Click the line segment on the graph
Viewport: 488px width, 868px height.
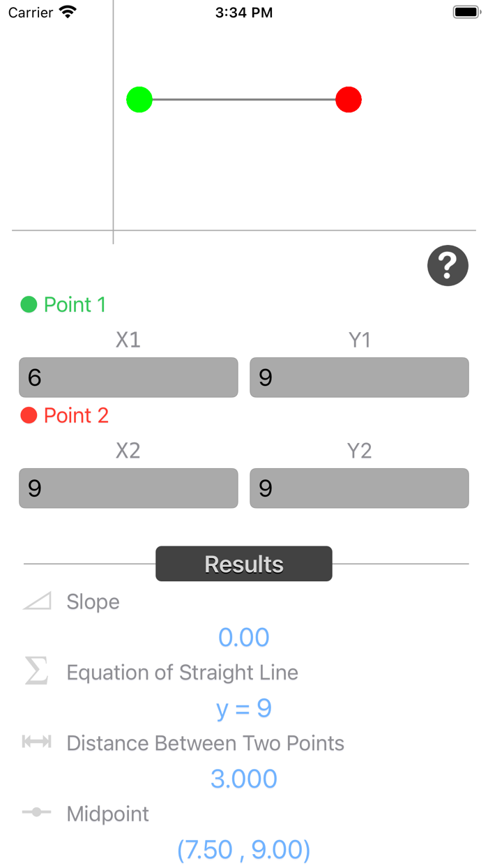coord(244,100)
